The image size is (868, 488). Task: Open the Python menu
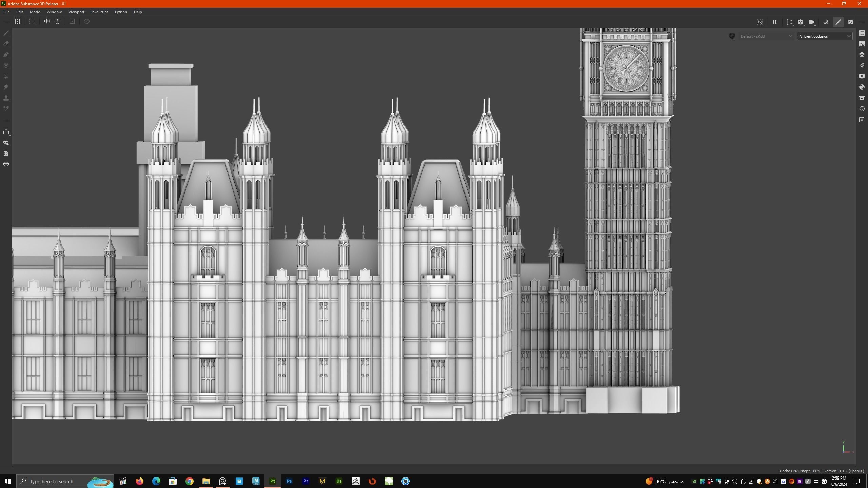[x=121, y=12]
